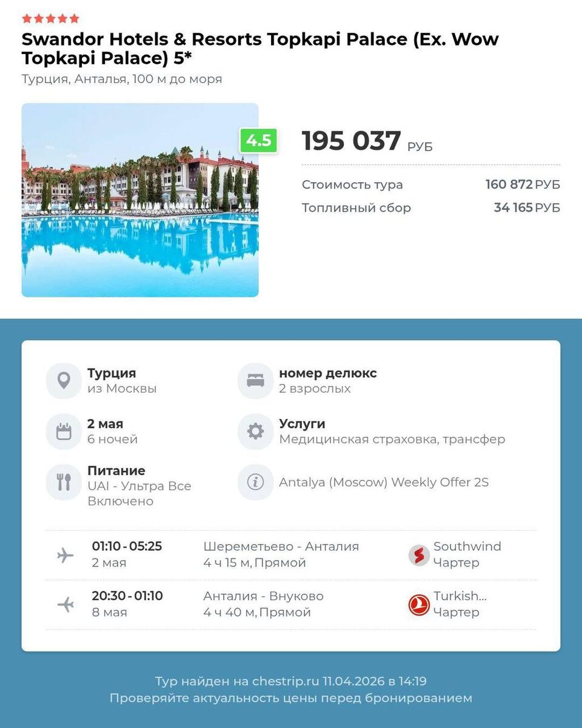Click the calendar icon beside 2 мая
This screenshot has width=582, height=728.
tap(64, 431)
